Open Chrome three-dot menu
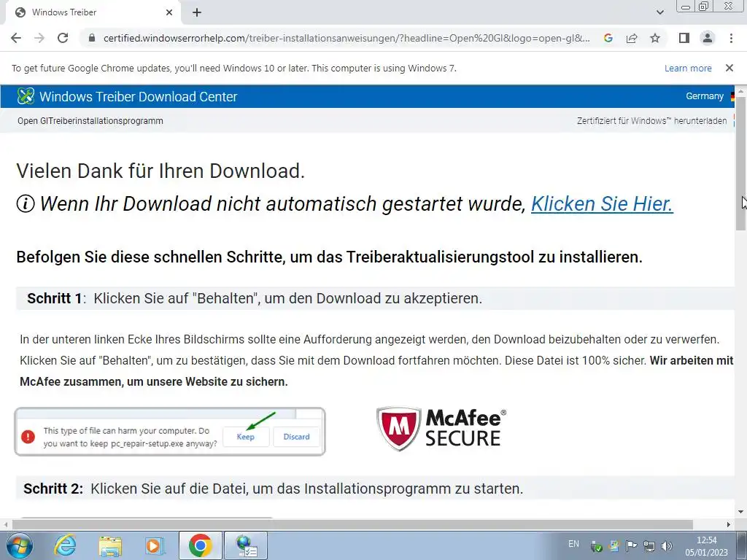This screenshot has height=560, width=747. pyautogui.click(x=731, y=38)
